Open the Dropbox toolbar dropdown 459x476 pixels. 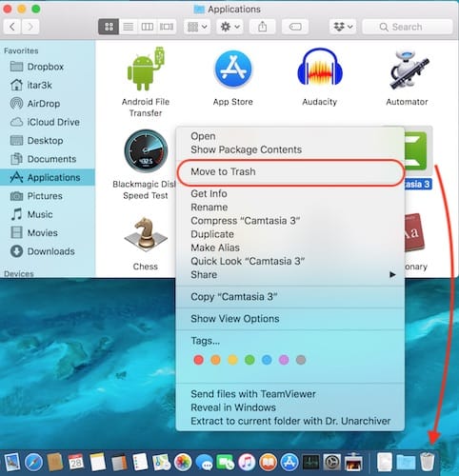coord(343,27)
